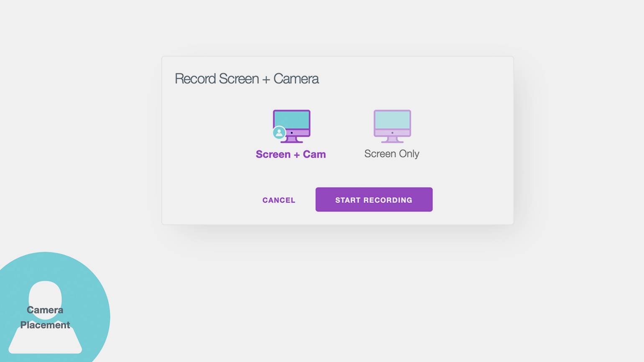
Task: Click the Record Screen + Camera heading
Action: [x=247, y=79]
